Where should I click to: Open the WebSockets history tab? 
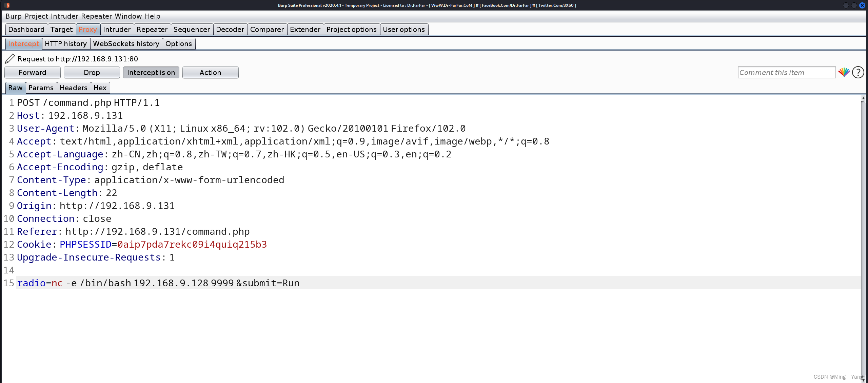point(126,43)
